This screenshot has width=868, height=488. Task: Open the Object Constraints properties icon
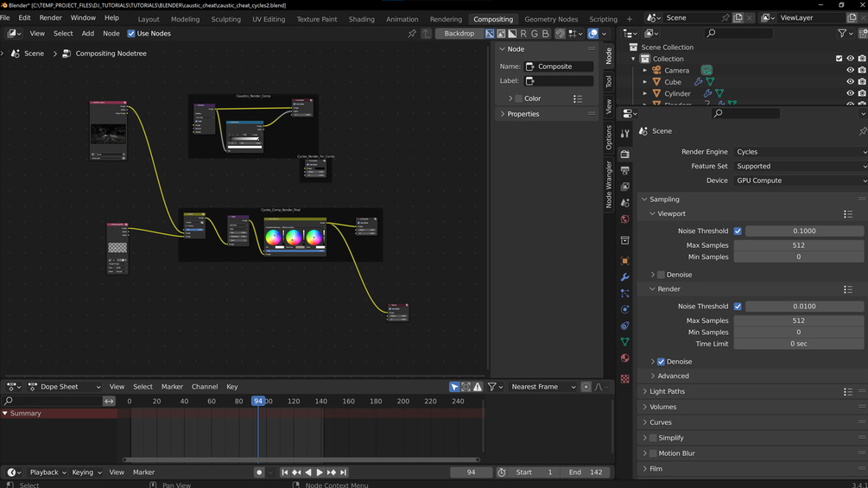pos(625,326)
